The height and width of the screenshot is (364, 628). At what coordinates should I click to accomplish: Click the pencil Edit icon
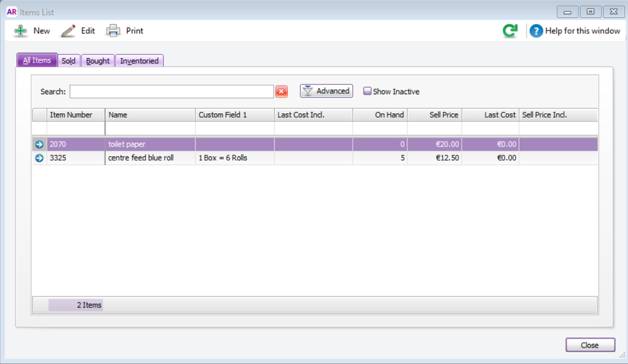tap(69, 31)
